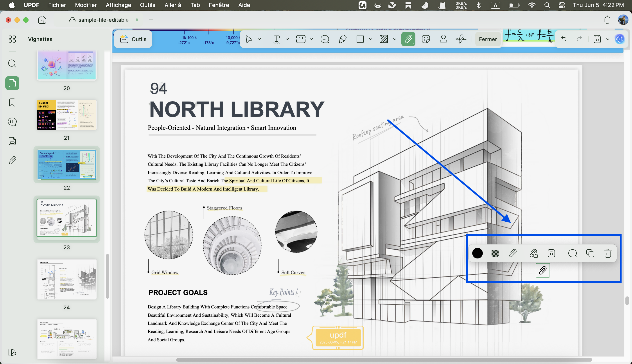
Task: Open the bookmarks panel
Action: 12,102
